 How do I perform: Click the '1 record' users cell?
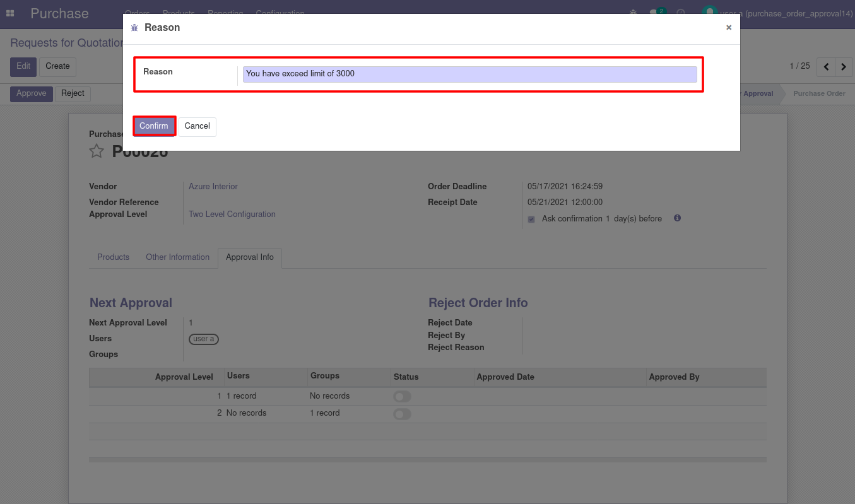pos(242,396)
